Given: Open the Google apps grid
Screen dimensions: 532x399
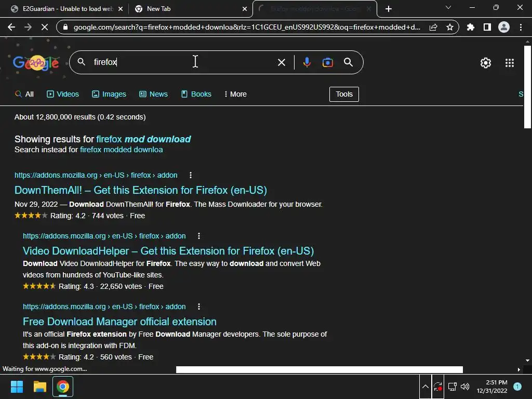Looking at the screenshot, I should pyautogui.click(x=510, y=63).
